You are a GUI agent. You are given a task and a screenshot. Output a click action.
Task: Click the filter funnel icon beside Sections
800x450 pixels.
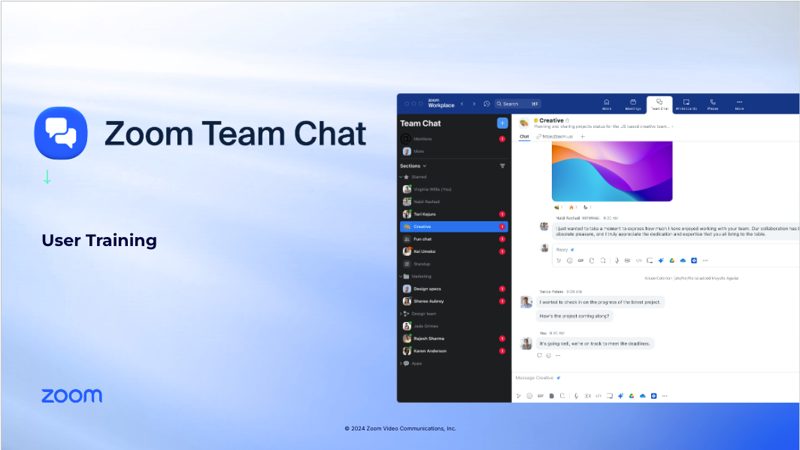click(502, 166)
